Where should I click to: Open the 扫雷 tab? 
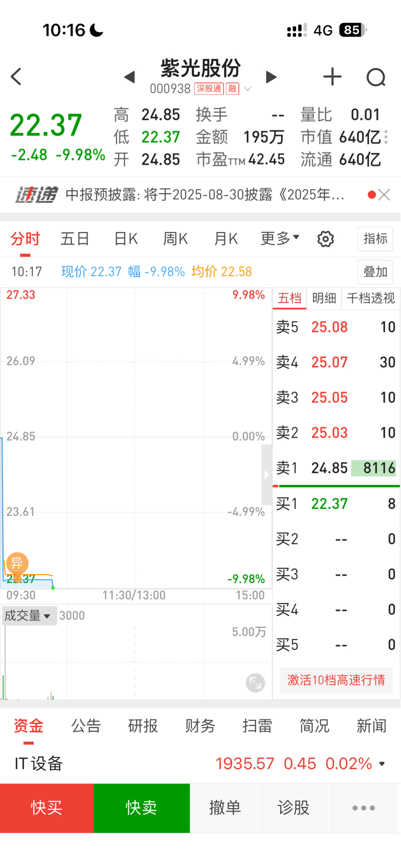257,726
